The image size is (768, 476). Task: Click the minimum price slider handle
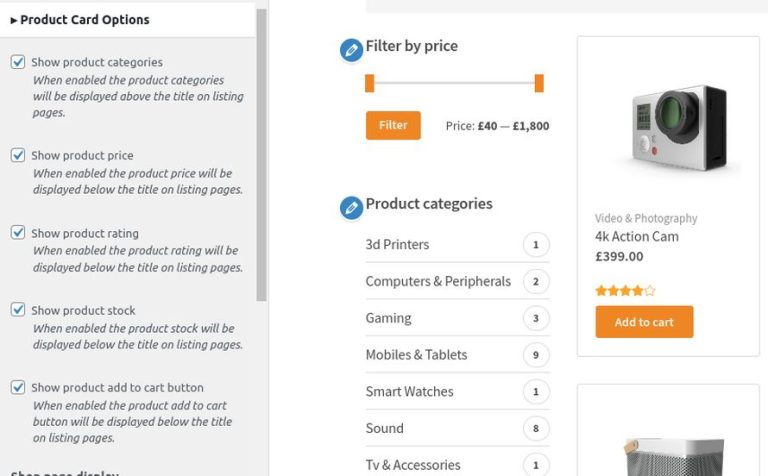click(370, 83)
